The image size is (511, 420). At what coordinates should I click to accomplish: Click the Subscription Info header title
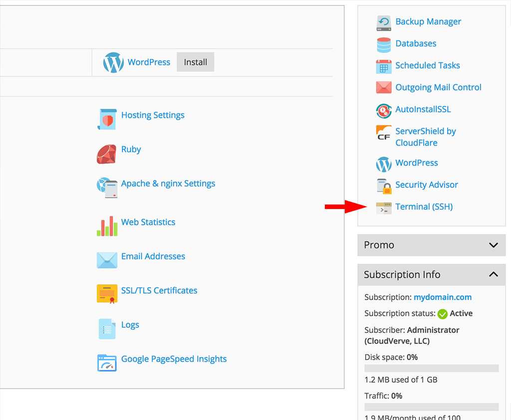pos(402,274)
